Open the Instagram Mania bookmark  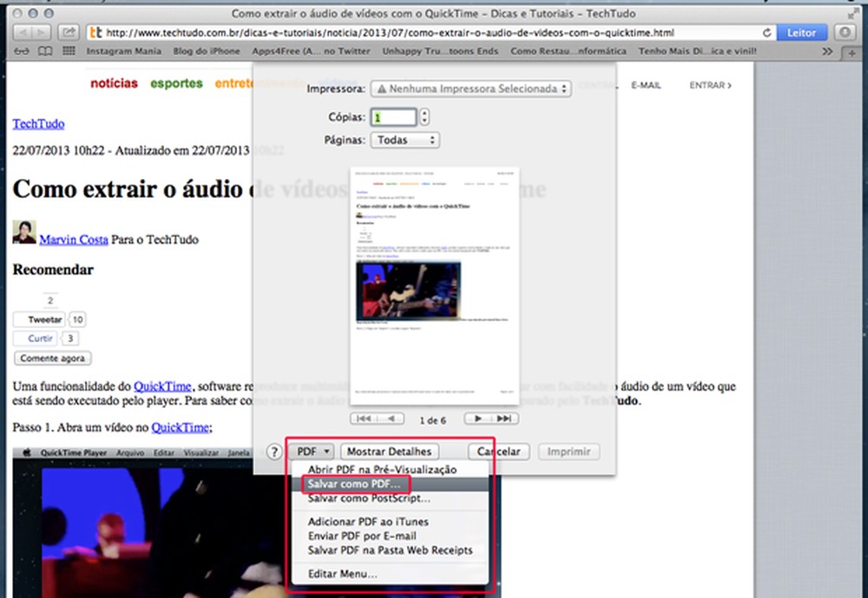(x=123, y=51)
